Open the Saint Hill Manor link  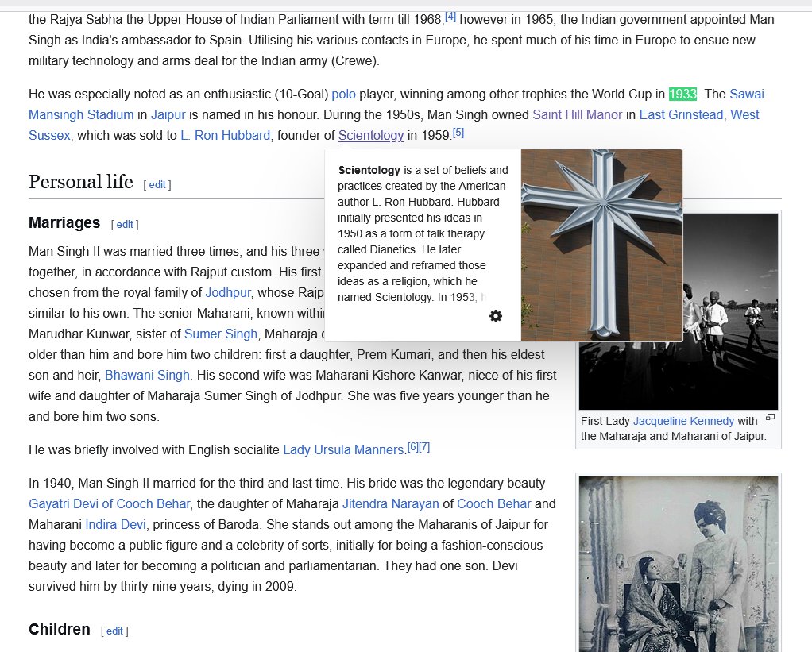[577, 115]
